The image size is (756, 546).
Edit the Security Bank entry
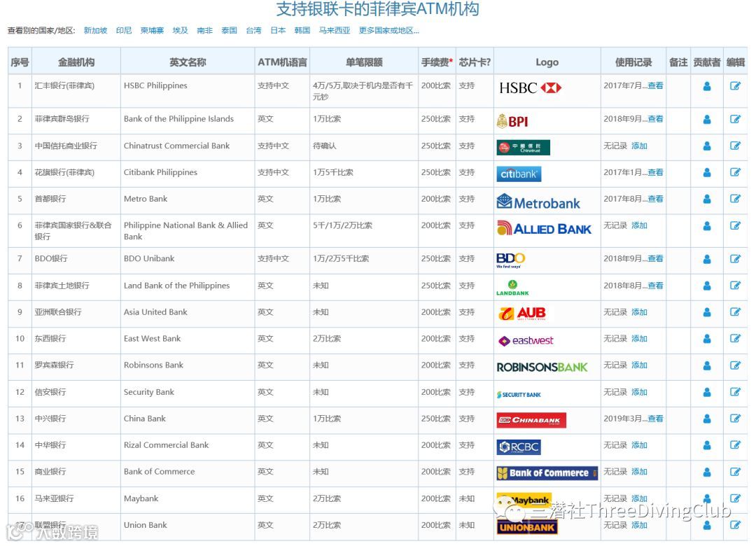tap(735, 392)
